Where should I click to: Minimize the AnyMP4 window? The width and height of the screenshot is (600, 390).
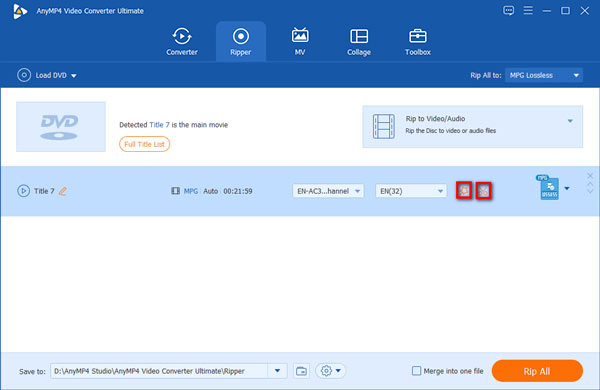(x=546, y=11)
